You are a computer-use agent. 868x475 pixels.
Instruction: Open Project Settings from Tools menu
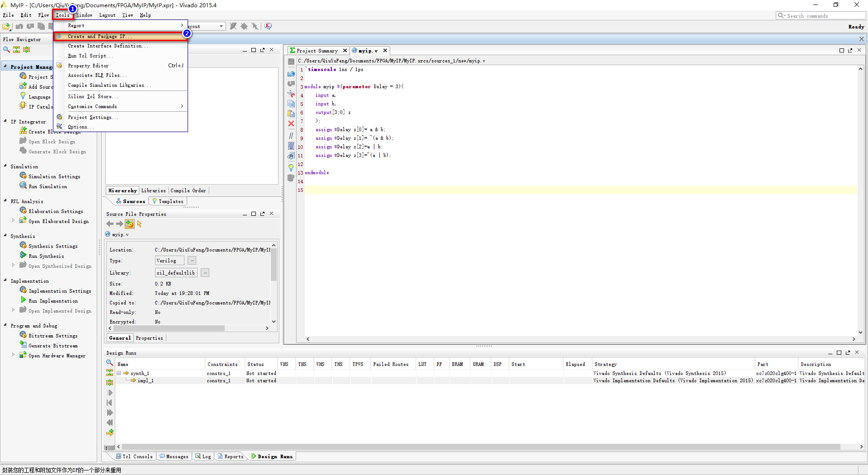(x=121, y=117)
